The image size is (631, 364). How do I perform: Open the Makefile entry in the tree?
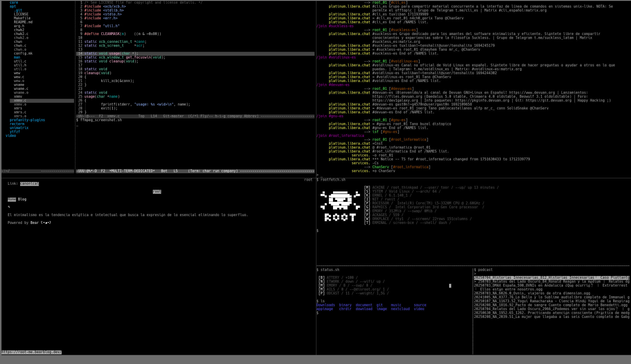click(22, 18)
